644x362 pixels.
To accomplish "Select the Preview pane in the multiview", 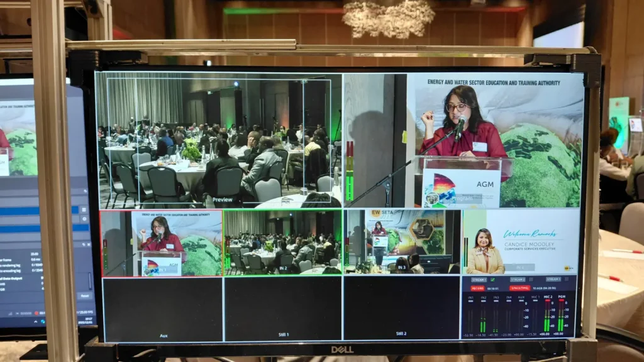I will (x=218, y=140).
